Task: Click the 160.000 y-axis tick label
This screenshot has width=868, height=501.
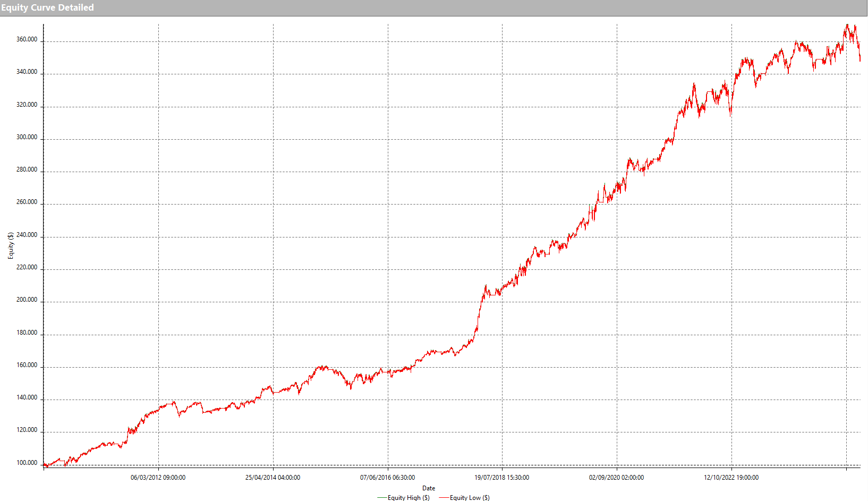Action: pyautogui.click(x=27, y=365)
